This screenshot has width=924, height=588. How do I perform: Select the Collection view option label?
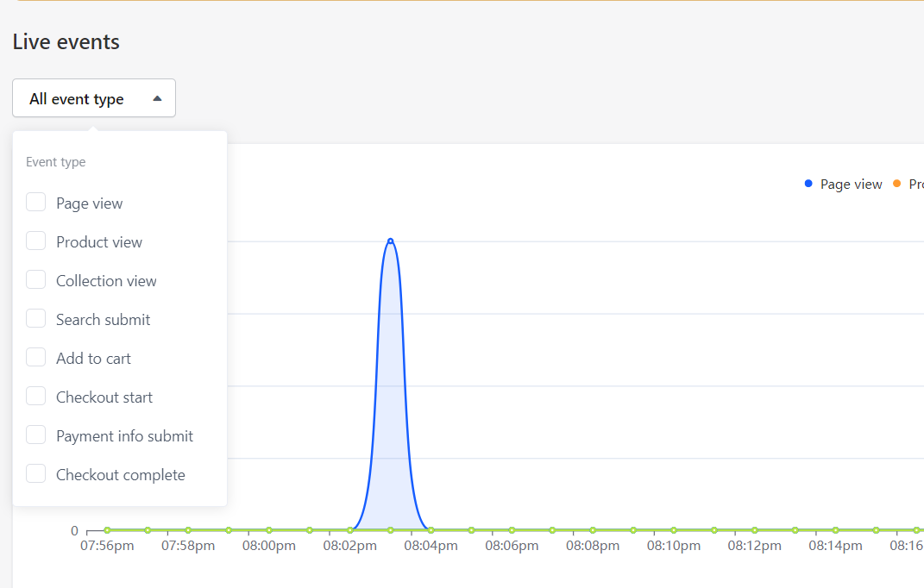(106, 281)
